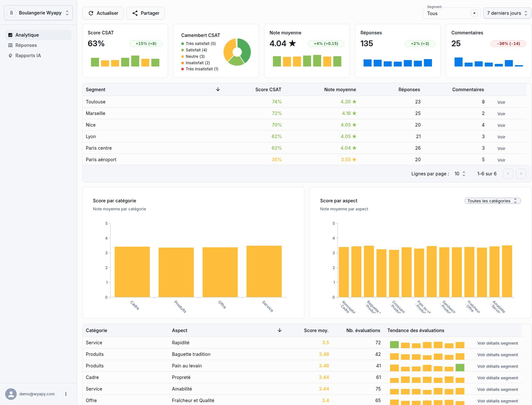Screen dimensions: 532x405
Task: Click the Rapports IA lightbulb icon
Action: coord(10,56)
